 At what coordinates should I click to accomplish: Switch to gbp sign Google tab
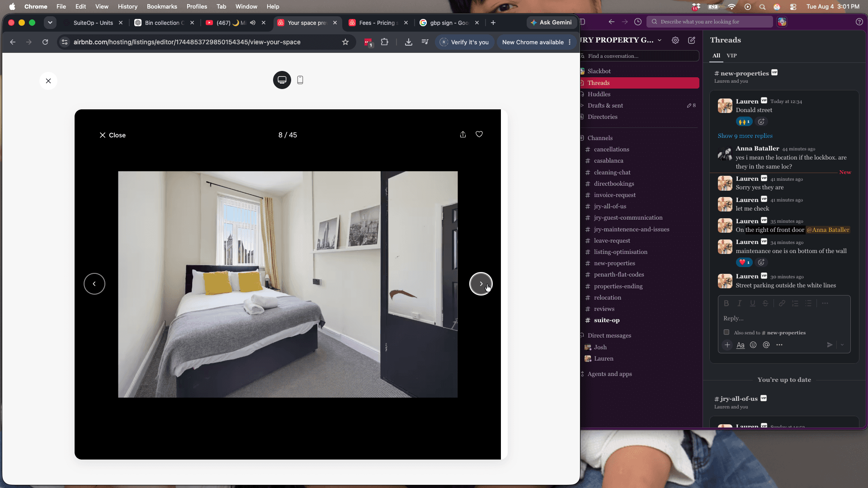449,23
